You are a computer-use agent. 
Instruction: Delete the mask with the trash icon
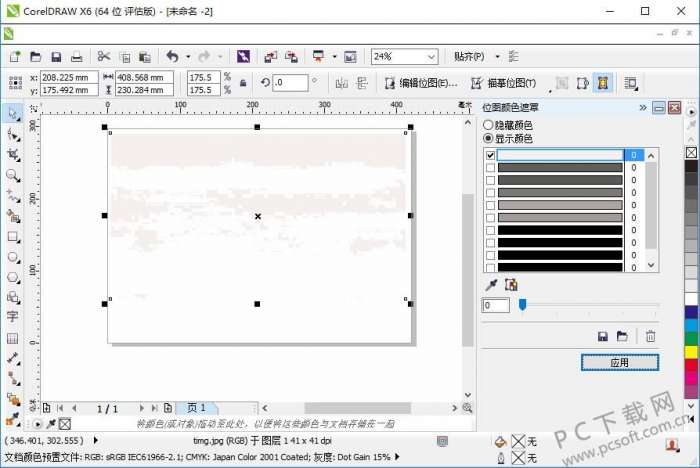650,336
